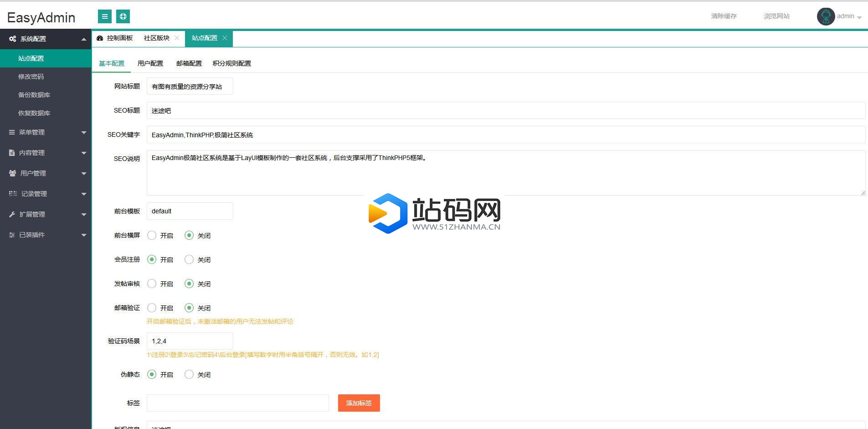This screenshot has width=868, height=429.
Task: Click the SEO关键字 input field
Action: [506, 134]
